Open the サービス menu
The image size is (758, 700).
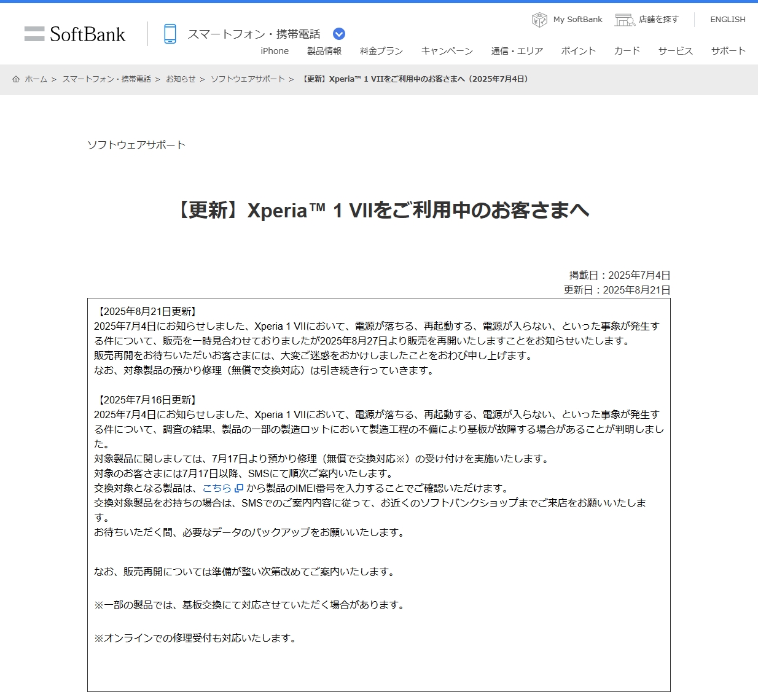pyautogui.click(x=676, y=51)
